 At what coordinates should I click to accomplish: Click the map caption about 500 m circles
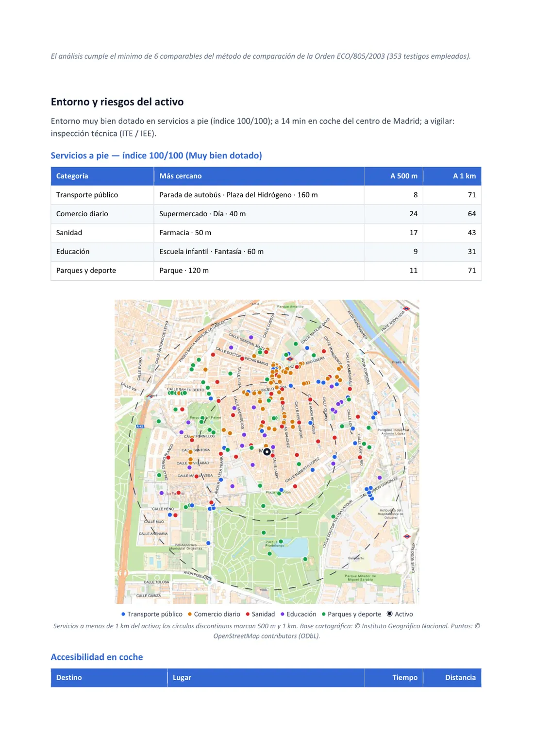click(x=267, y=631)
